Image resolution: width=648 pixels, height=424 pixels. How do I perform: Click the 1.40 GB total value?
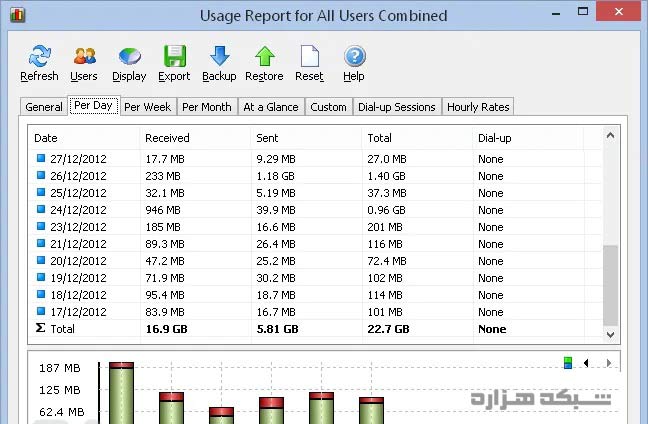tap(386, 176)
